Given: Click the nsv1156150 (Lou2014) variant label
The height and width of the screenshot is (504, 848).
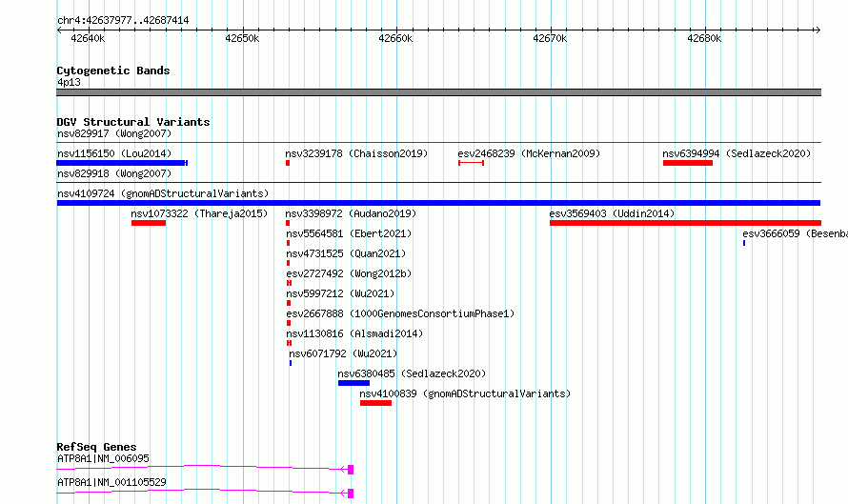Looking at the screenshot, I should (x=114, y=153).
